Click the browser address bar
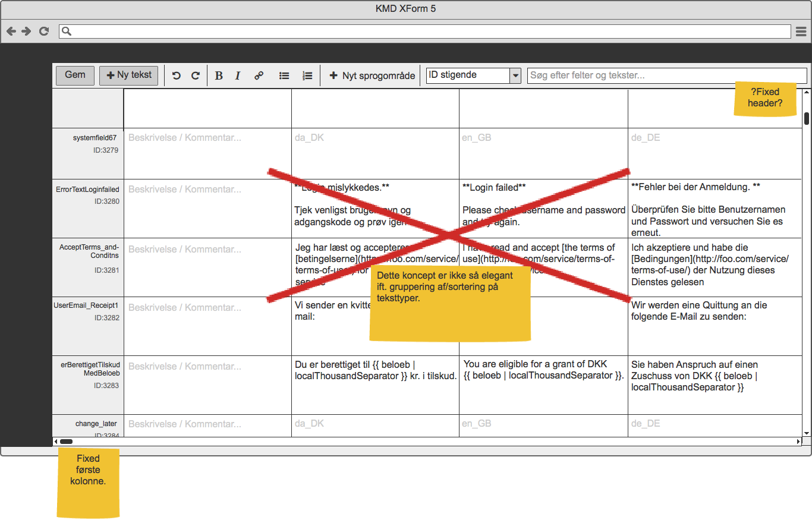Image resolution: width=812 pixels, height=520 pixels. point(424,31)
